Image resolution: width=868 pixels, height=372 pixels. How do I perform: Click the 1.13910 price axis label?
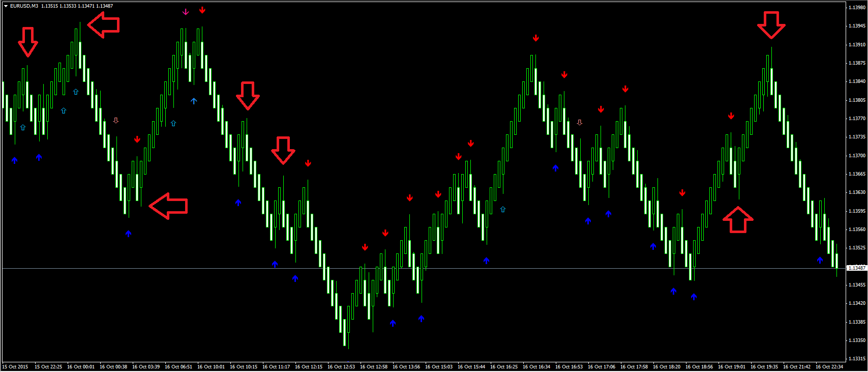(857, 45)
